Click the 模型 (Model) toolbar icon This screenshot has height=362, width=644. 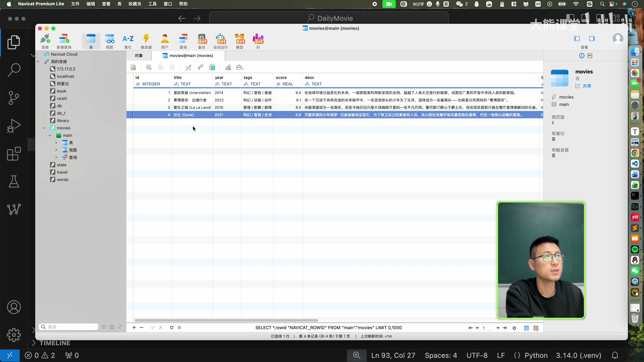tap(239, 41)
